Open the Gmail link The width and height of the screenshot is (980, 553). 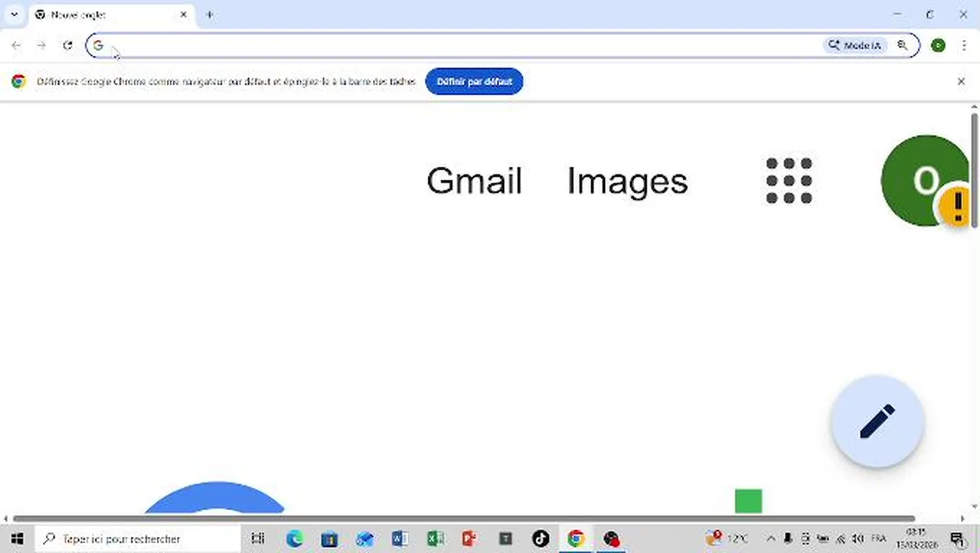(474, 181)
